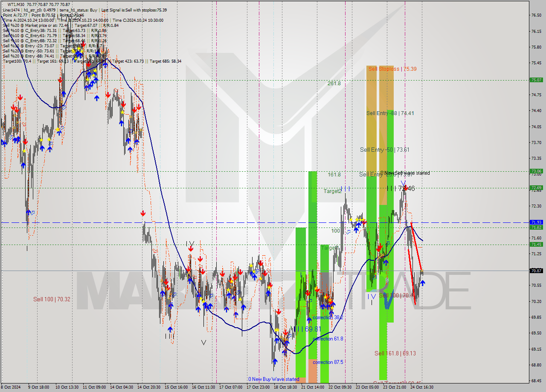The height and width of the screenshot is (392, 546).
Task: Click the '14 Oct 20:30' time axis label
Action: pos(149,387)
